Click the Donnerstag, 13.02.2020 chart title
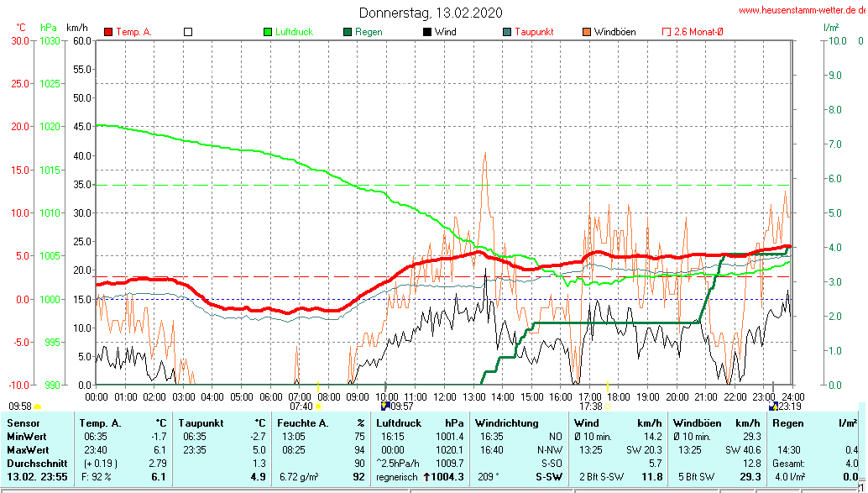 (431, 13)
